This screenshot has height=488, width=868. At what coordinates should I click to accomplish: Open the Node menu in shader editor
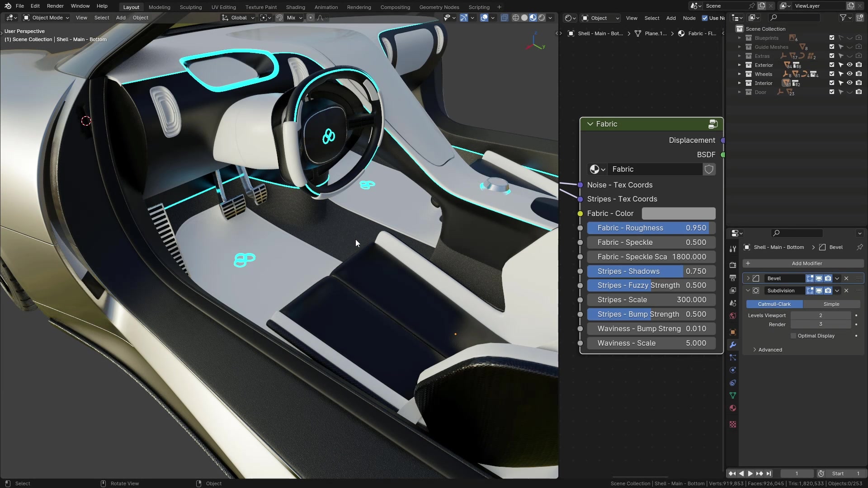pos(689,18)
